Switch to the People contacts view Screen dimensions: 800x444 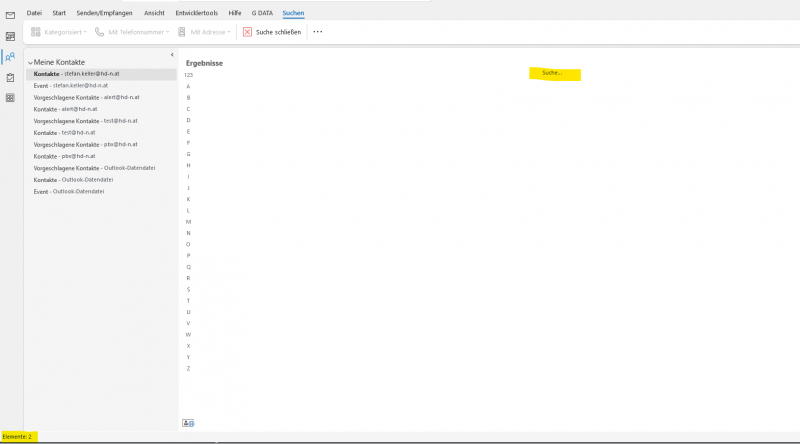(10, 57)
